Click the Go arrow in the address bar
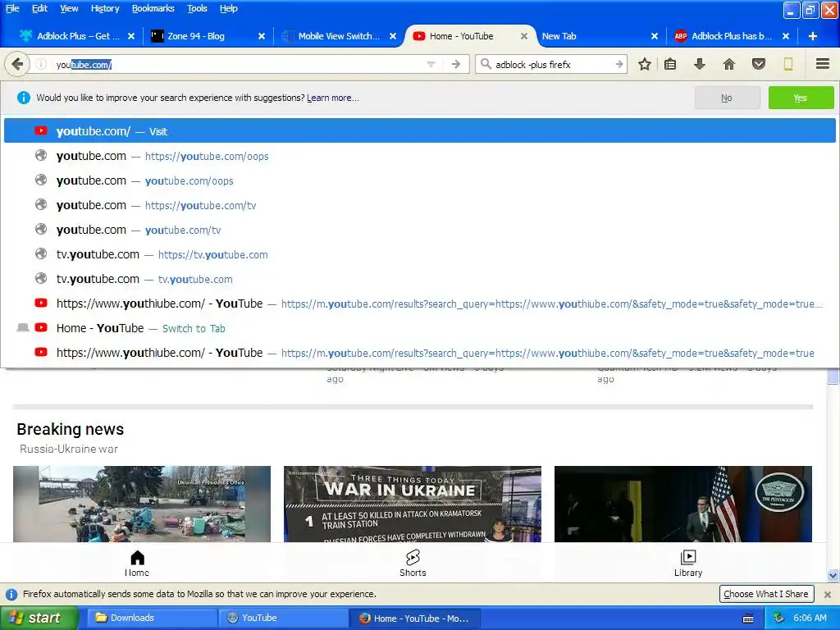This screenshot has width=840, height=630. [456, 64]
